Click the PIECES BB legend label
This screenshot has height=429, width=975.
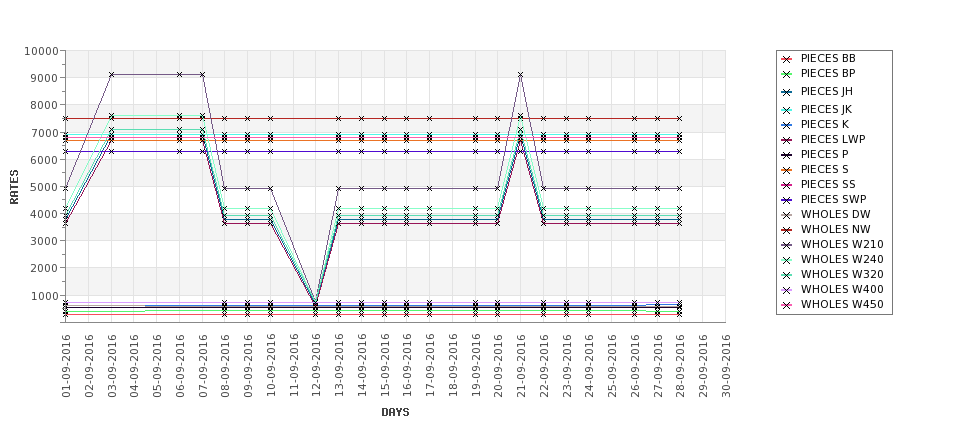[x=828, y=58]
